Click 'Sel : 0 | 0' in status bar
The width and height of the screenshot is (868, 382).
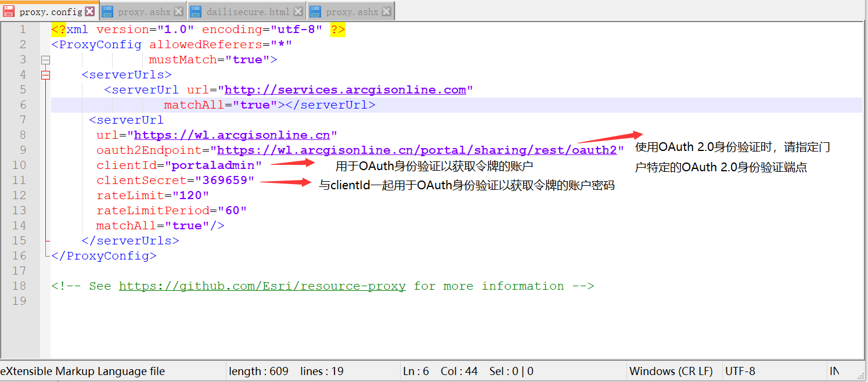click(x=511, y=371)
